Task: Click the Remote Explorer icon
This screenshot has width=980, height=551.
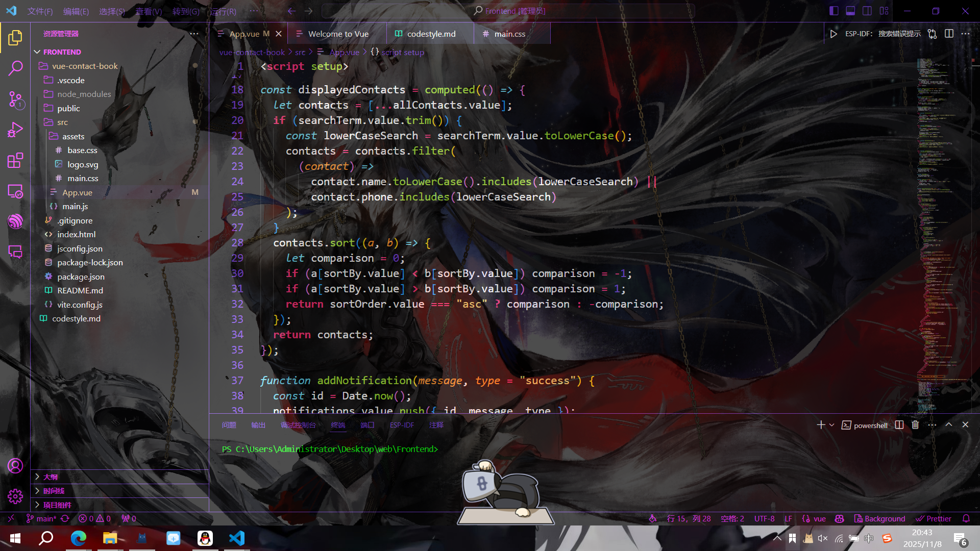Action: (15, 191)
